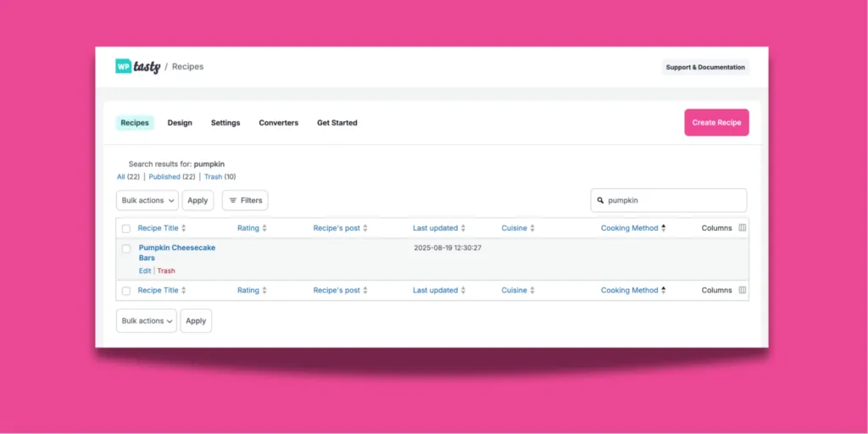Viewport: 868px width, 434px height.
Task: Click the sort arrows beside footer Recipe's post
Action: 365,291
